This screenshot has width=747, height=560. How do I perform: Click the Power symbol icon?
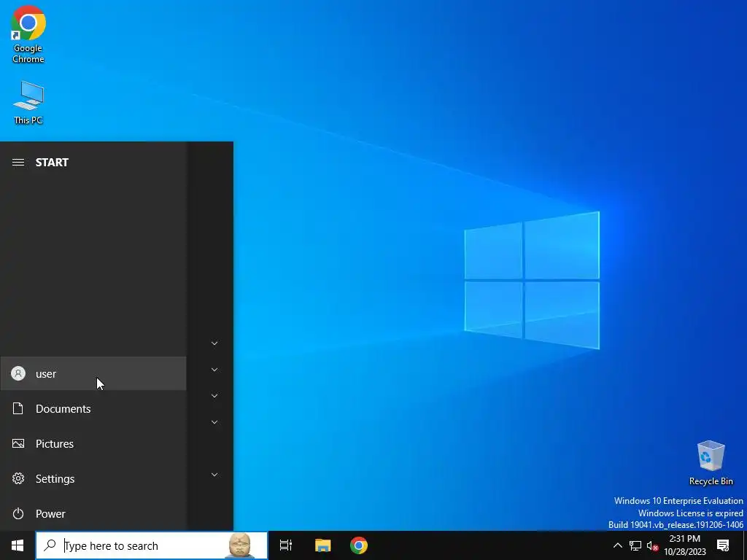(x=18, y=513)
